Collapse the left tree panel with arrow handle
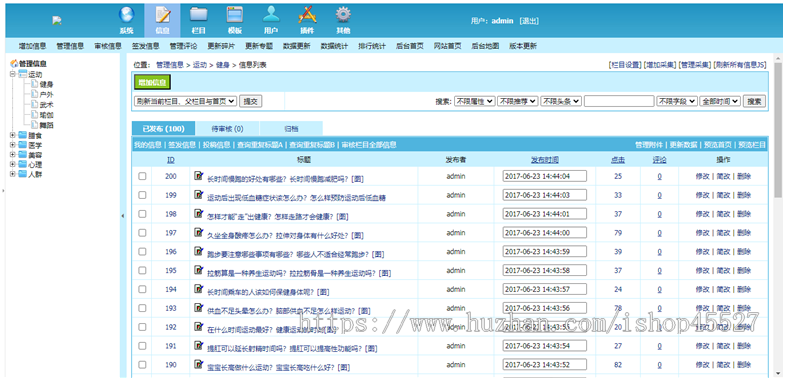The image size is (785, 380). 123,216
